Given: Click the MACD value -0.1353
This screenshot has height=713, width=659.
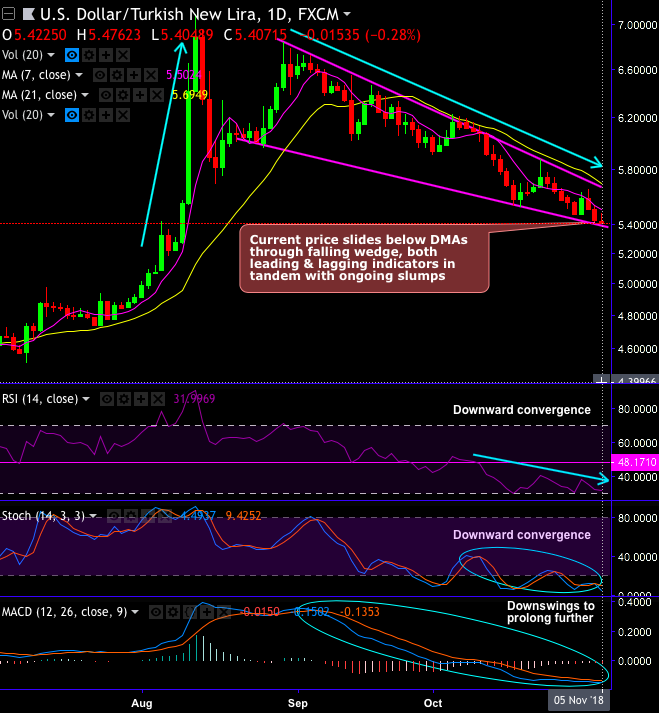Looking at the screenshot, I should point(359,612).
